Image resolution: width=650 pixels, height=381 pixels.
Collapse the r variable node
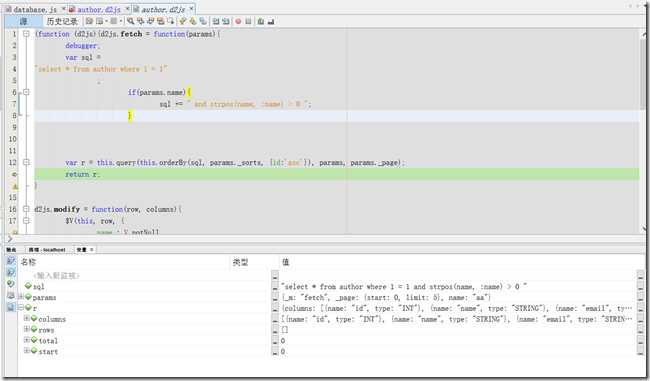[x=20, y=308]
